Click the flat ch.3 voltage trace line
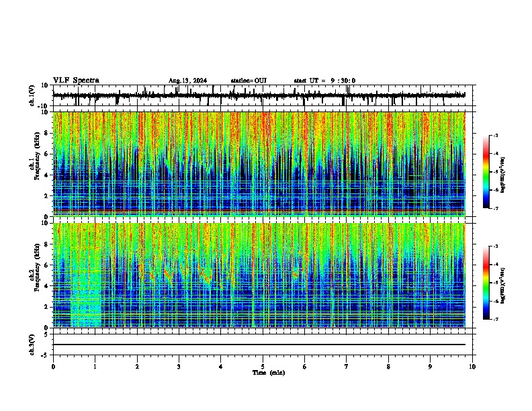The image size is (532, 411). point(259,345)
